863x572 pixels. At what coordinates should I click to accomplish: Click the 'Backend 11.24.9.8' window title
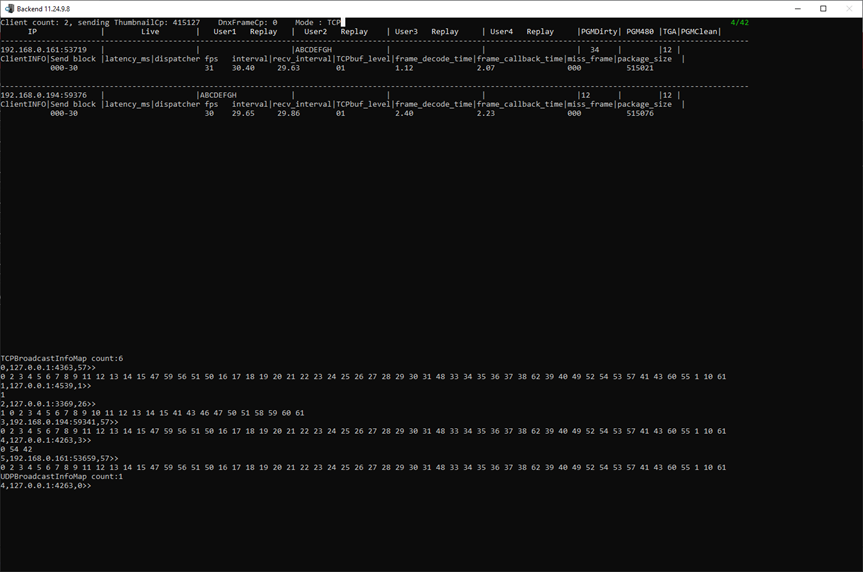[x=43, y=9]
